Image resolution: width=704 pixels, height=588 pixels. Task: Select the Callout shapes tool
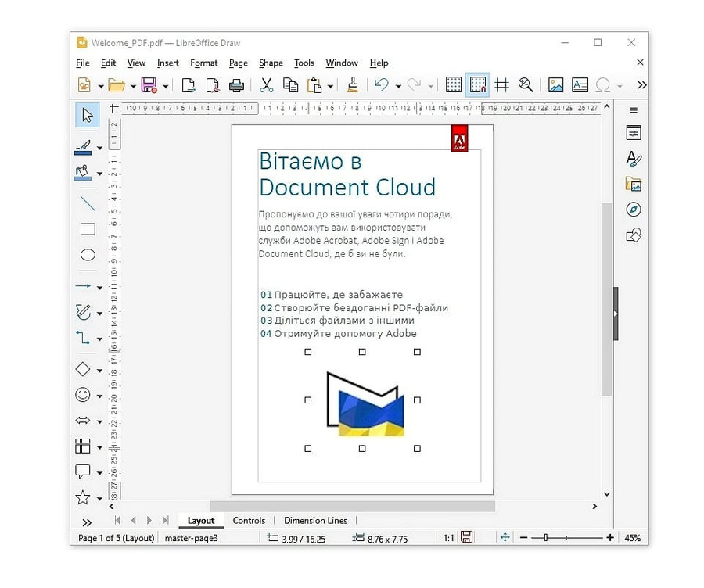point(83,471)
